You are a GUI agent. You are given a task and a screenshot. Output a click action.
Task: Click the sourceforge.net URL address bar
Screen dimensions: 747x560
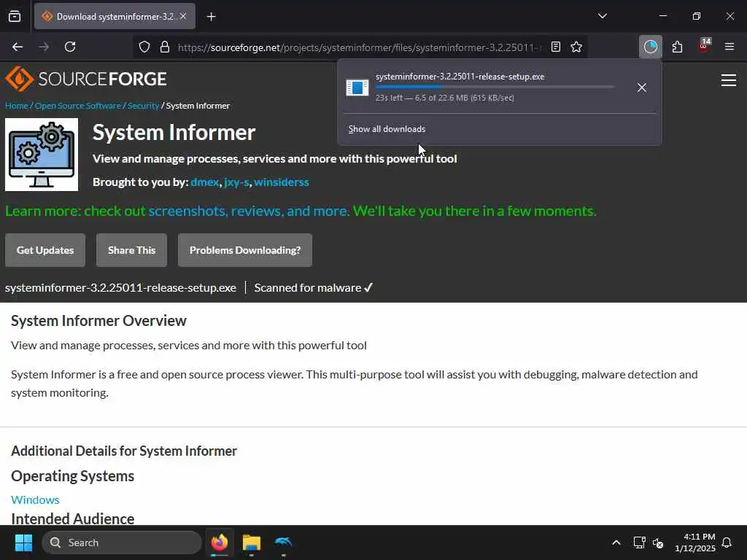(x=360, y=47)
